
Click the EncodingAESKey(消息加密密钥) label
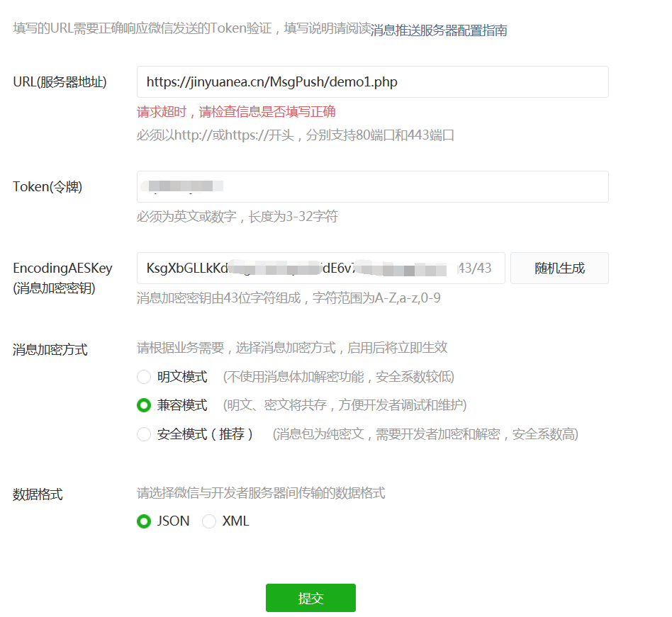coord(62,276)
